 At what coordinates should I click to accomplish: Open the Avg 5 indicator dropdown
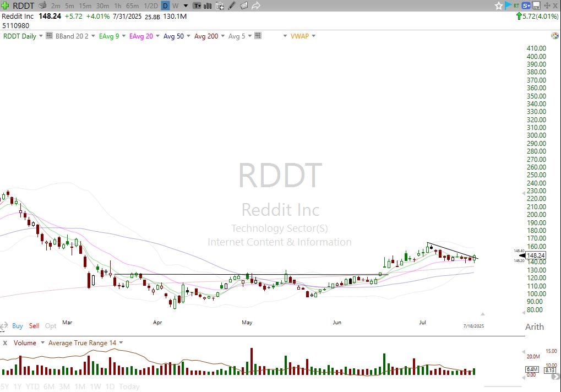pyautogui.click(x=250, y=36)
